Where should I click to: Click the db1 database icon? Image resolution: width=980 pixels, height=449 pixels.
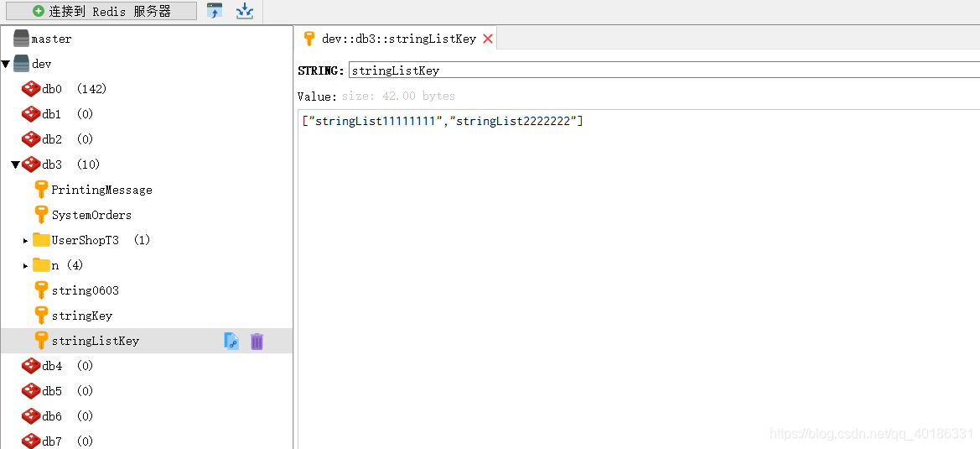[31, 114]
